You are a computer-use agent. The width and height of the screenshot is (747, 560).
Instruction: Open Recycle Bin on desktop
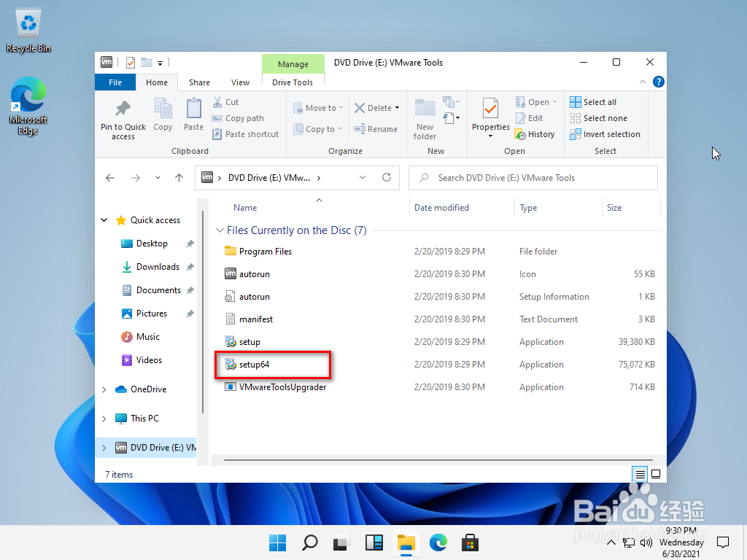(x=28, y=29)
